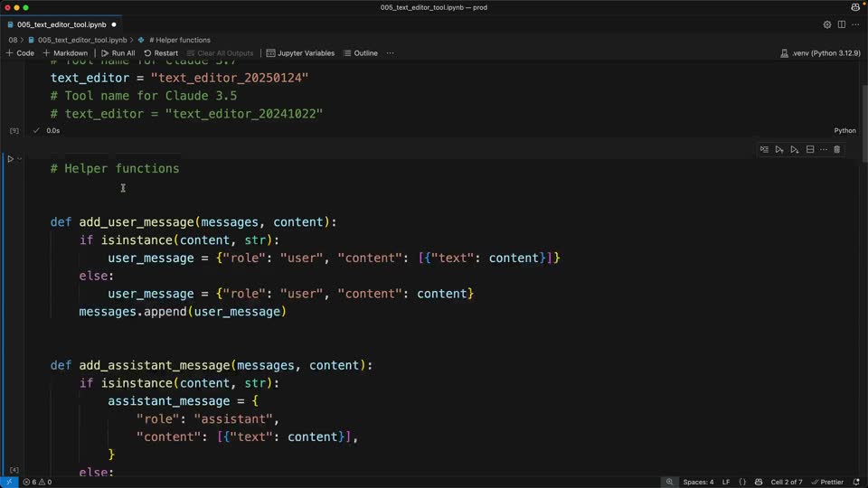868x488 pixels.
Task: Open notebook toolbar overflow menu
Action: coord(391,53)
